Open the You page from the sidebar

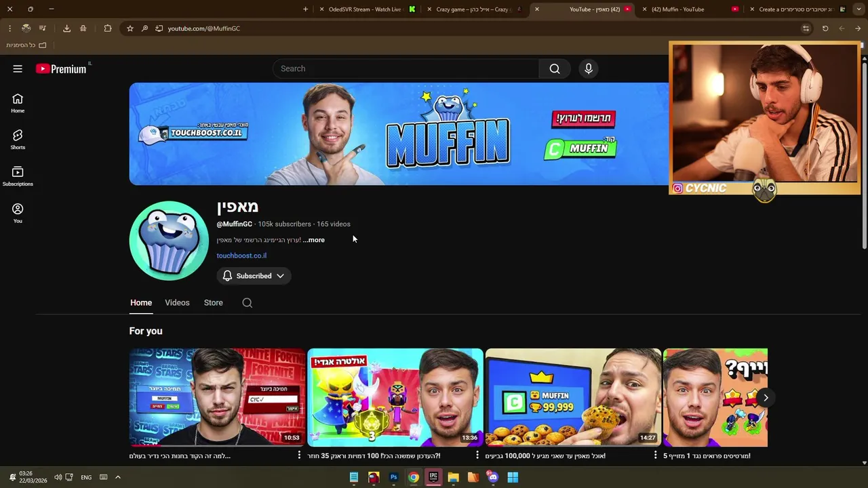[x=18, y=213]
